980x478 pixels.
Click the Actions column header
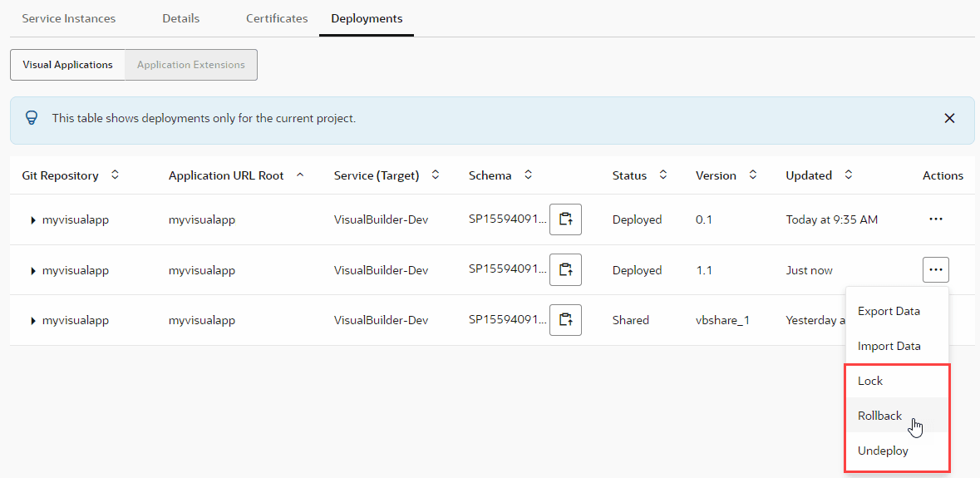[x=943, y=175]
